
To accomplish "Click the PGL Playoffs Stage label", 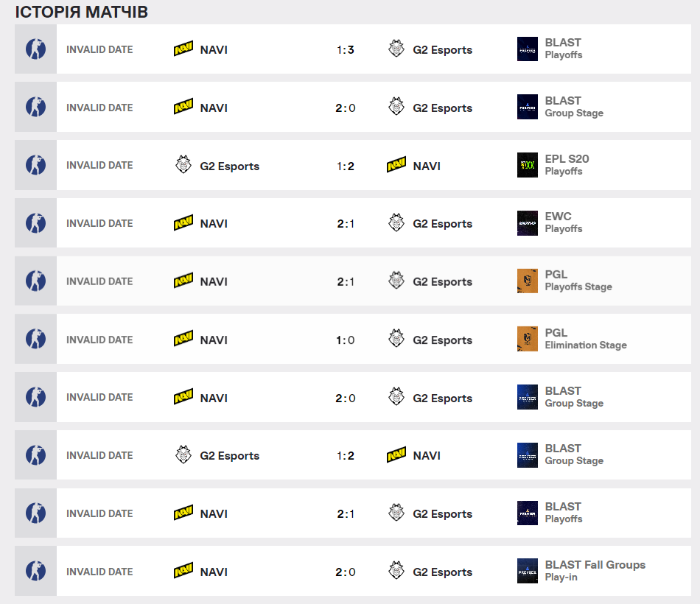I will point(578,281).
